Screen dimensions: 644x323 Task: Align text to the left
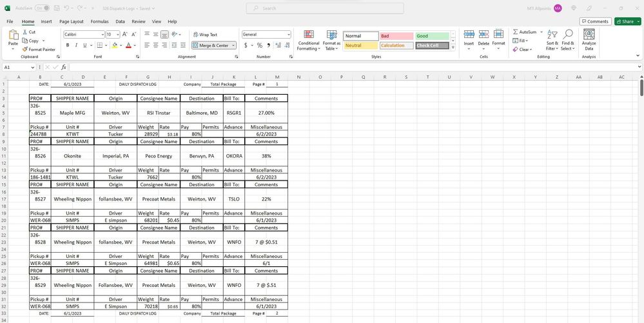point(147,45)
